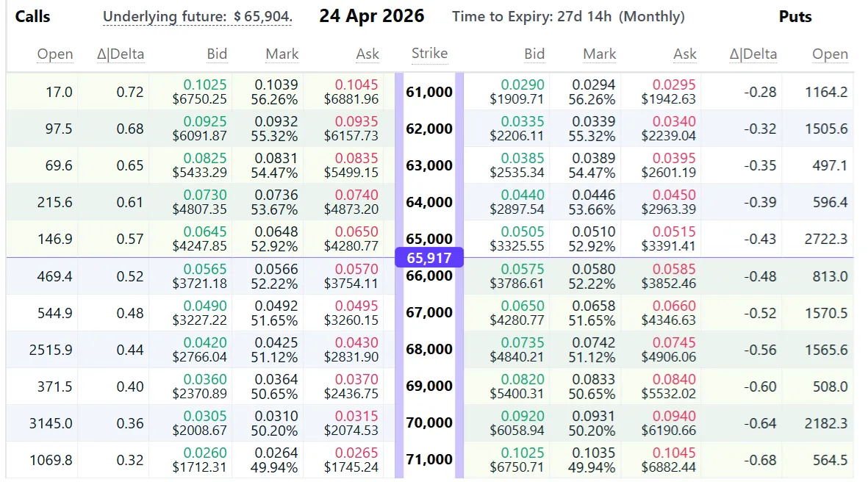The image size is (868, 482).
Task: Sort the Puts Open column
Action: (x=830, y=54)
